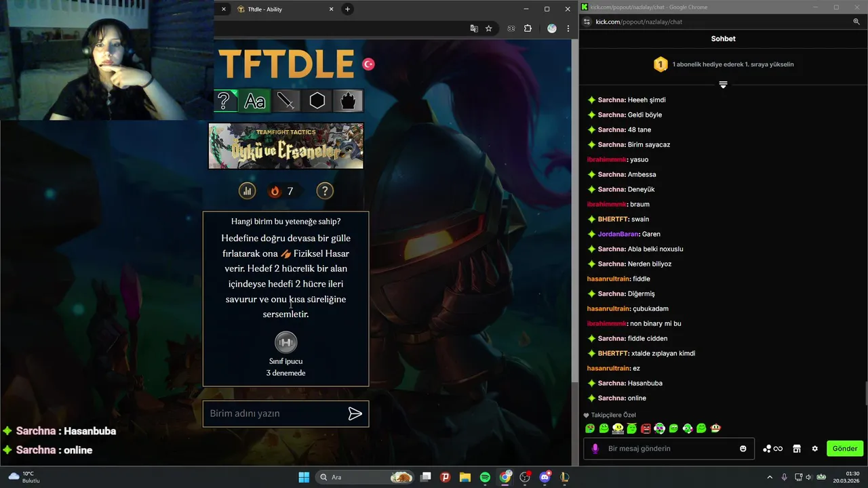
Task: Select the Aa ability game mode
Action: [255, 101]
